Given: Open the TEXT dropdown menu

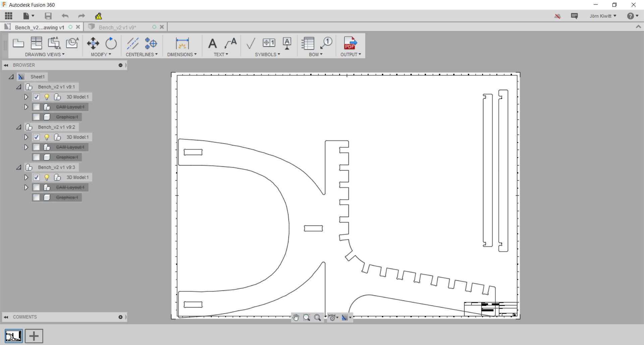Looking at the screenshot, I should tap(221, 54).
